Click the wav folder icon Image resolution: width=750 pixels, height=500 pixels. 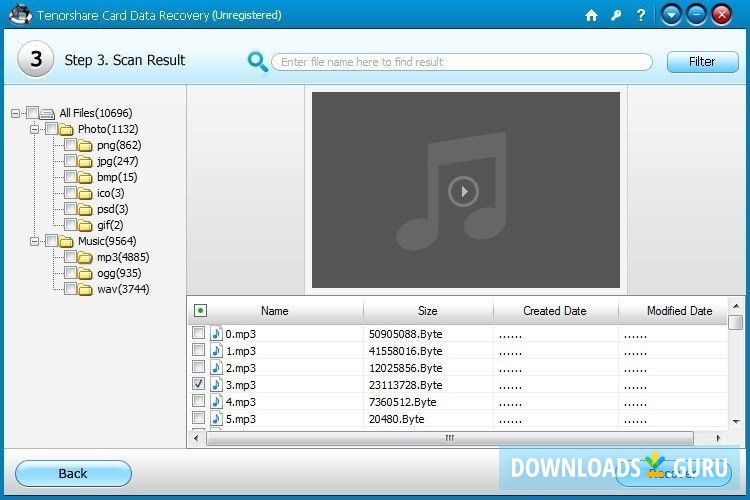[85, 289]
